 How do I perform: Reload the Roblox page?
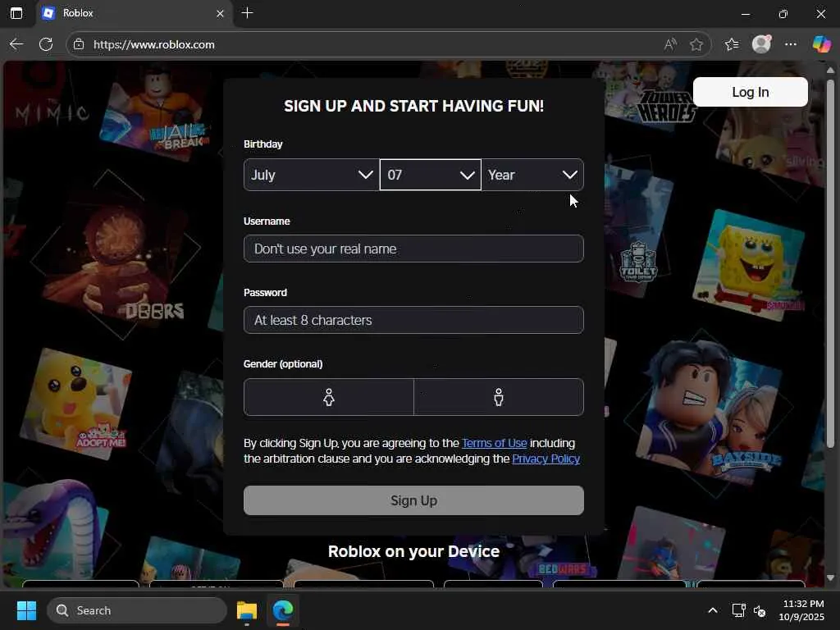point(46,44)
